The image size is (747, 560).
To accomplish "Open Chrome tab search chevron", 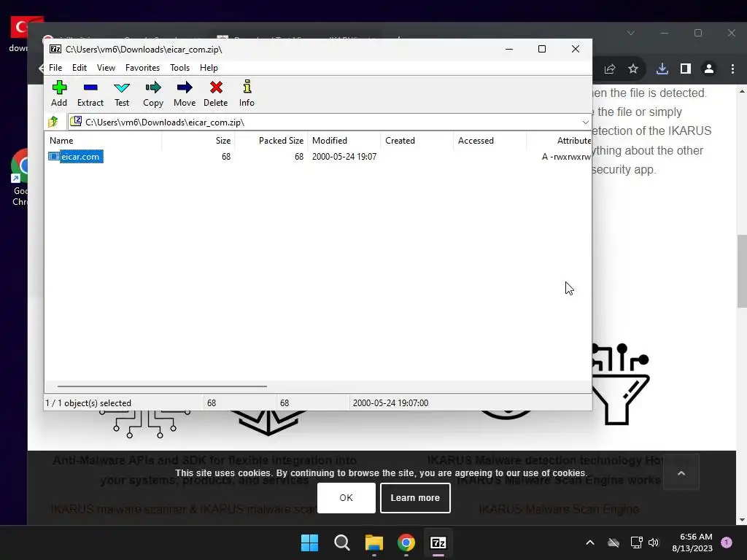I will tap(631, 33).
